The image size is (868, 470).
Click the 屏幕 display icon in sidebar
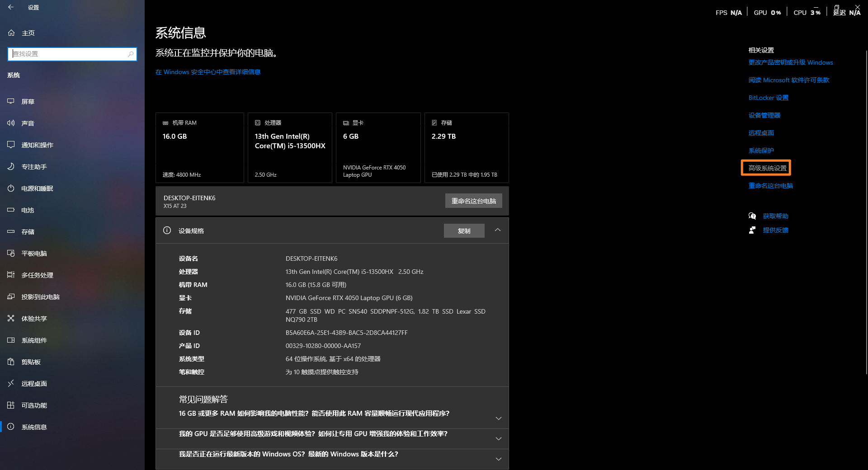[x=11, y=101]
